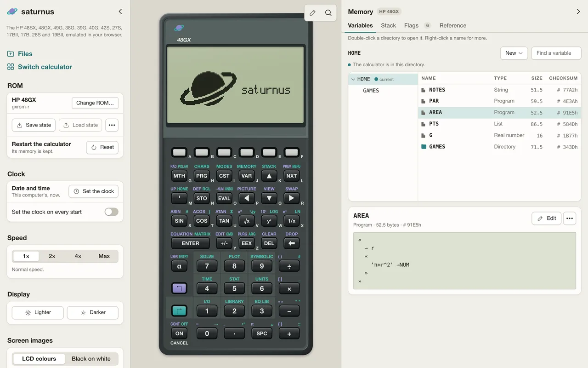This screenshot has height=368, width=588.
Task: Switch to the Stack tab
Action: (x=388, y=26)
